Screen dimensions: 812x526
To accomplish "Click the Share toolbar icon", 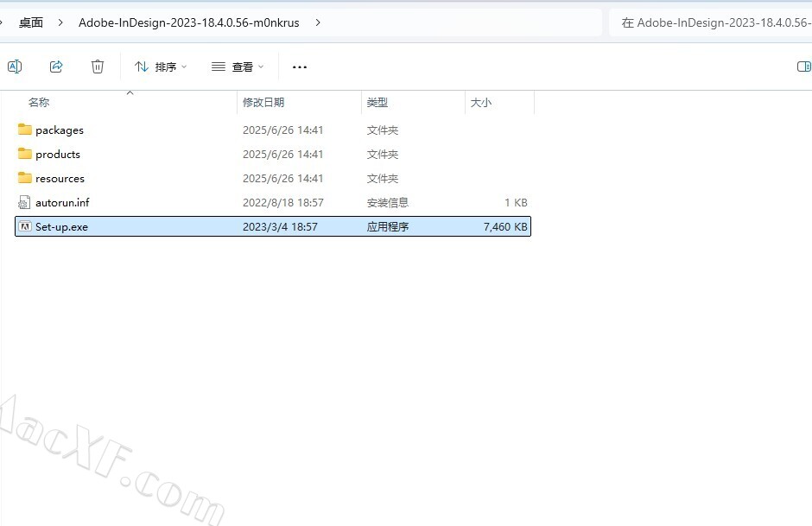I will coord(56,67).
